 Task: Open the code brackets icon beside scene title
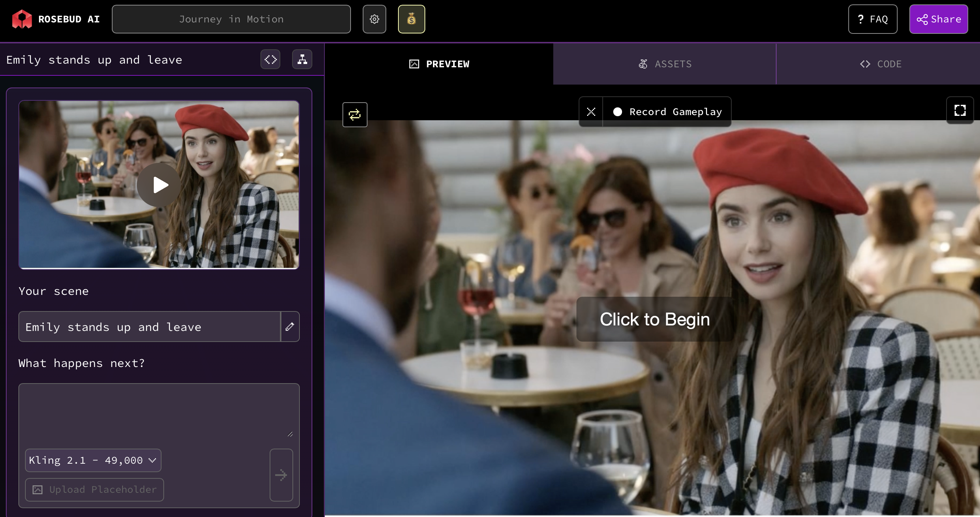(x=270, y=59)
